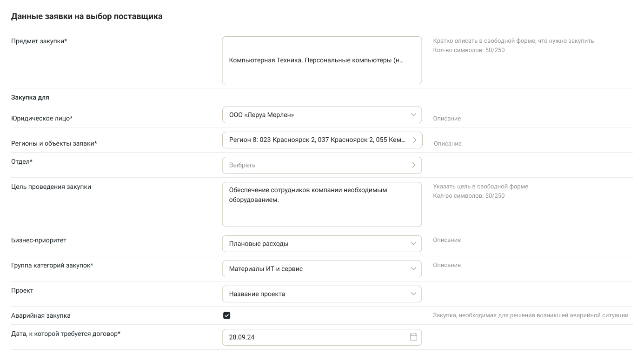Click the Бизнес-приоритет field label
The image size is (644, 361).
tap(39, 241)
